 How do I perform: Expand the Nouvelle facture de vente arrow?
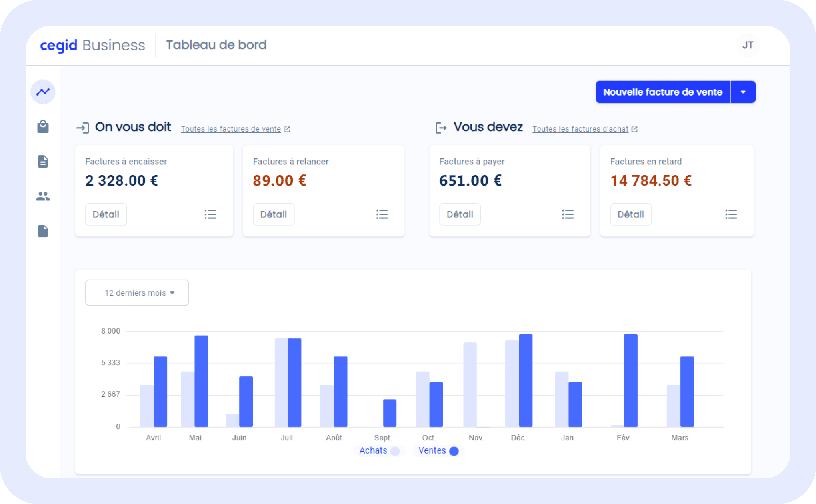[x=743, y=92]
